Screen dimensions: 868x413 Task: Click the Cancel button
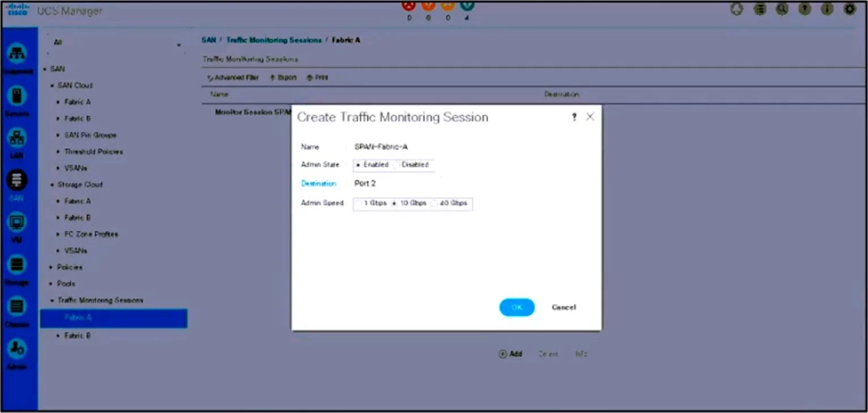click(x=564, y=307)
